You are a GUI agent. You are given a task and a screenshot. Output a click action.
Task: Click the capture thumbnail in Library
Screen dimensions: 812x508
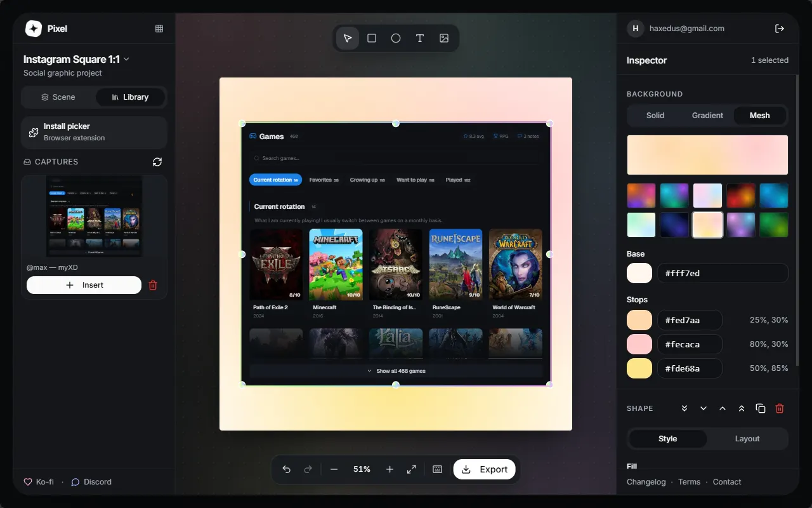click(x=94, y=217)
